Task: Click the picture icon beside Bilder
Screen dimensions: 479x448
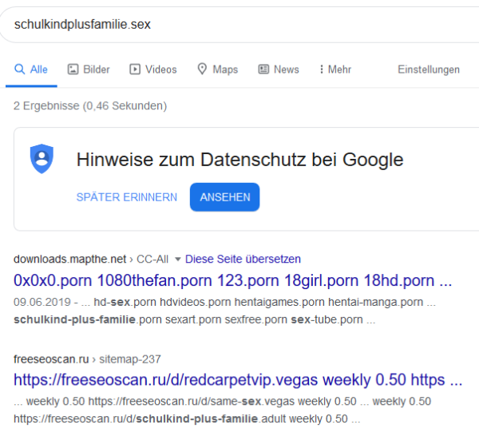Action: pyautogui.click(x=73, y=69)
